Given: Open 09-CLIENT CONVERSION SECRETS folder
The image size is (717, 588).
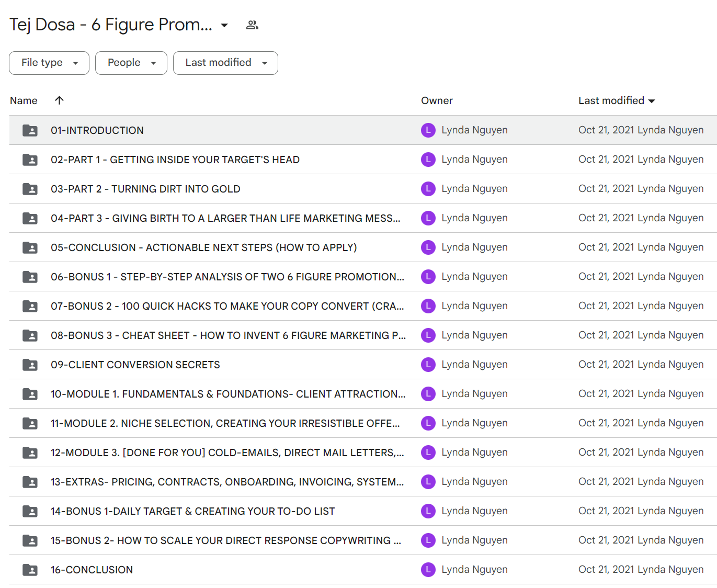Looking at the screenshot, I should [x=135, y=365].
